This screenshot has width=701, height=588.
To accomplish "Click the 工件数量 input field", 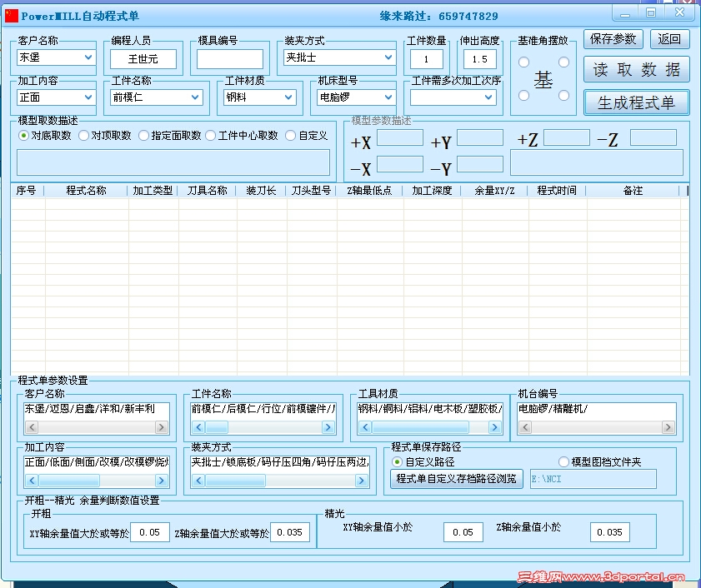I will [x=427, y=59].
